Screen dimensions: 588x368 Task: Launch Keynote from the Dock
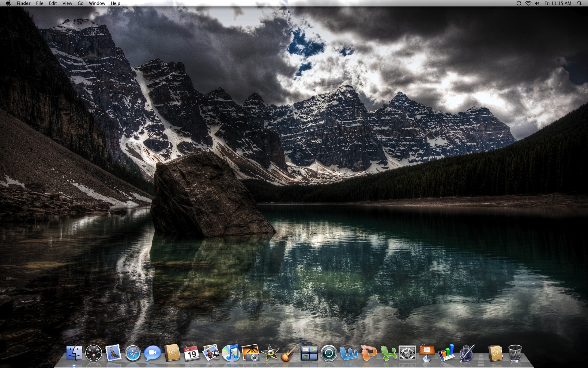pos(427,353)
